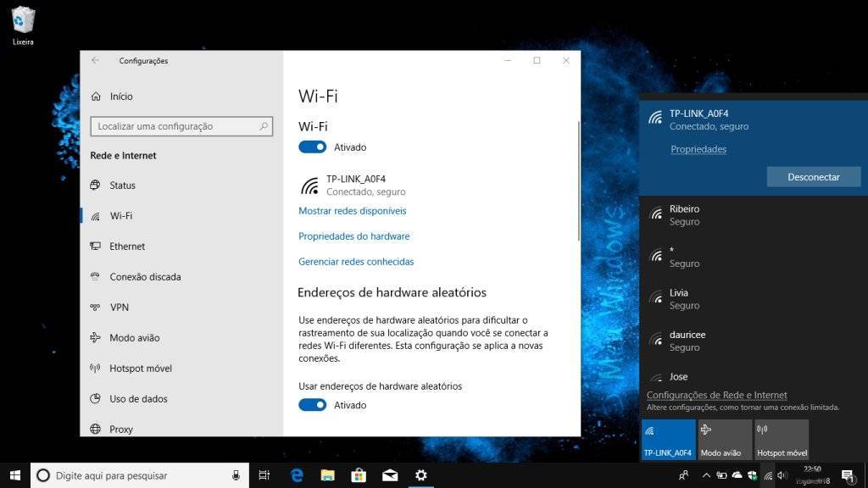
Task: Click the Proxy globe icon in sidebar
Action: [x=95, y=429]
